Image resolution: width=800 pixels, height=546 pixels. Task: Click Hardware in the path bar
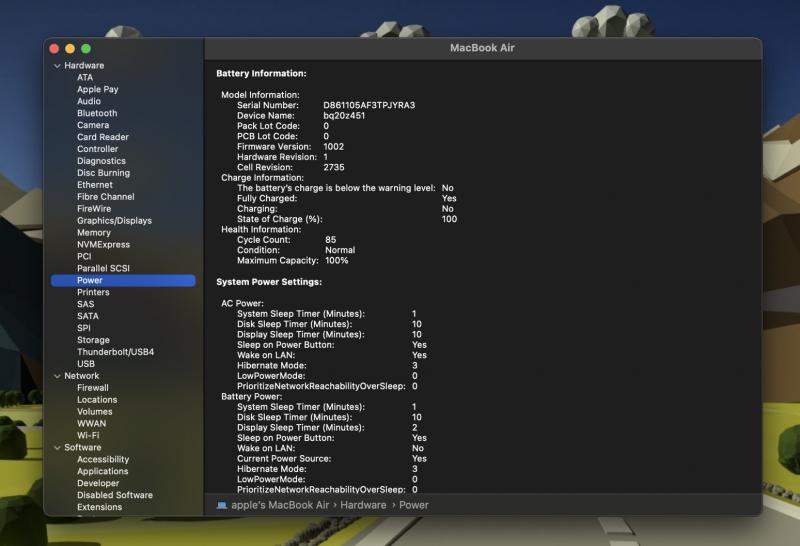pyautogui.click(x=363, y=505)
